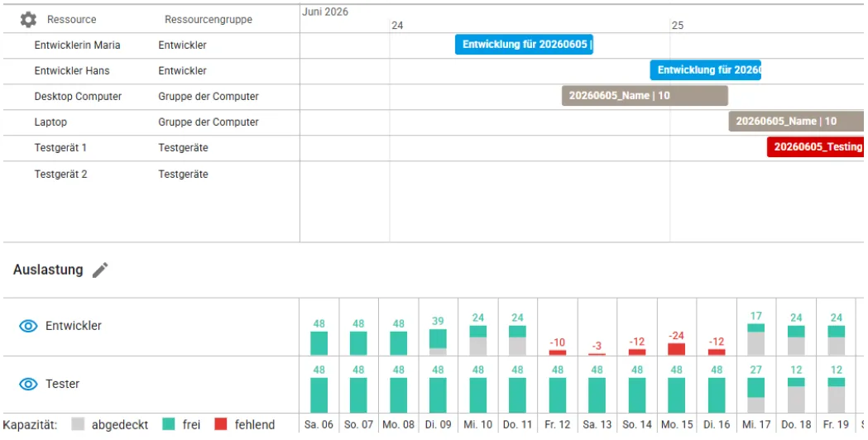Click week 24 timeline header
Viewport: 868px width, 440px height.
pos(397,26)
